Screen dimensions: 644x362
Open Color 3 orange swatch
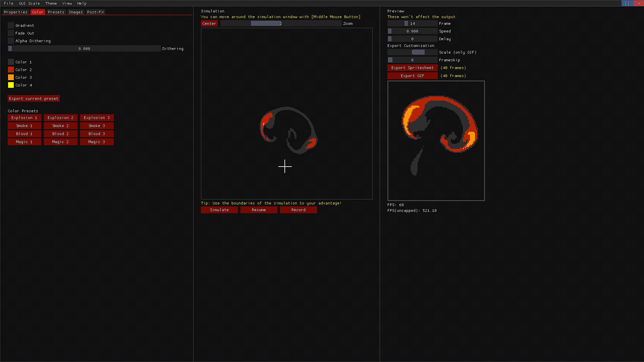[11, 77]
